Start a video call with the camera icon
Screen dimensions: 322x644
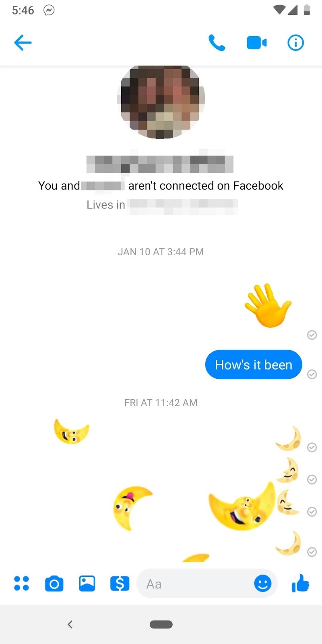pyautogui.click(x=256, y=43)
